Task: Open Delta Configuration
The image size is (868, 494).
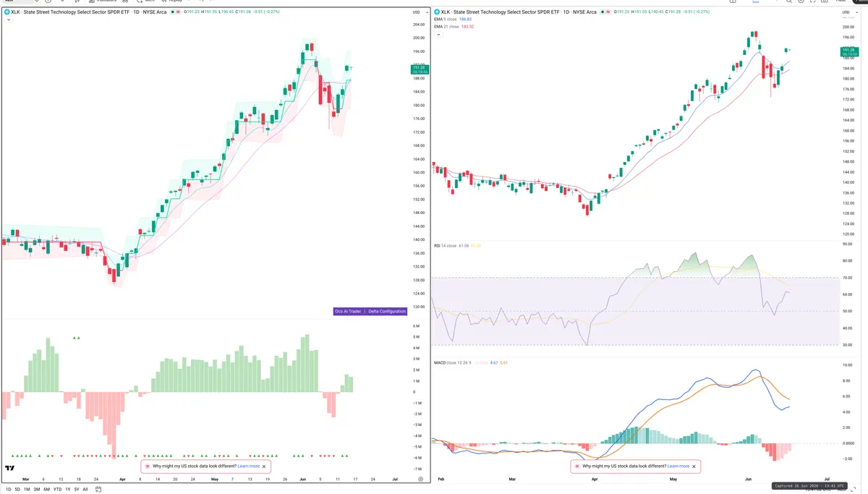Action: 386,311
